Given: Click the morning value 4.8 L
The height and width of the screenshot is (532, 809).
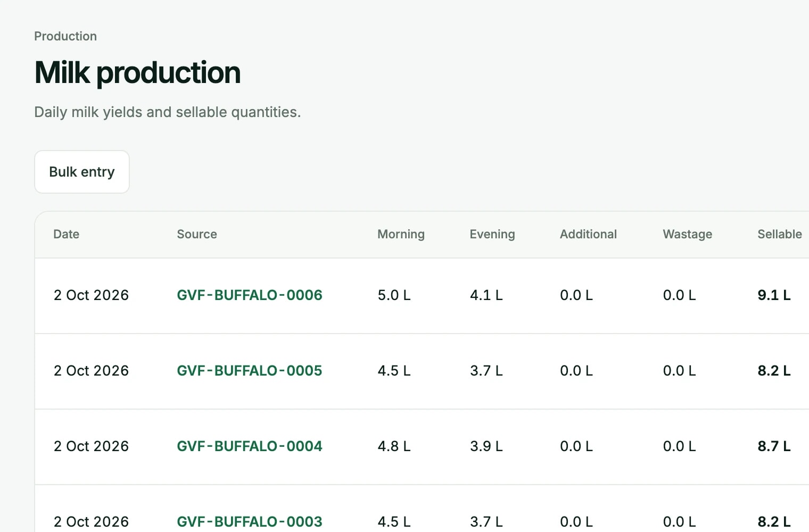Looking at the screenshot, I should 394,446.
